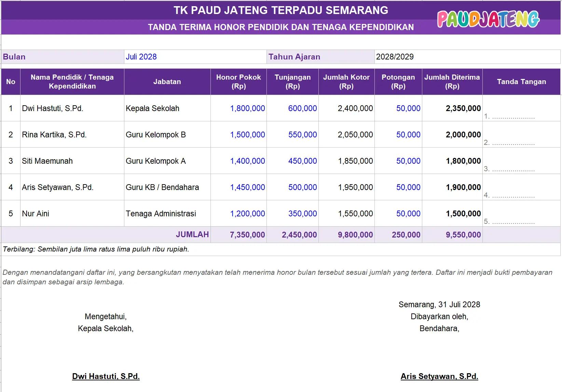Image resolution: width=562 pixels, height=392 pixels.
Task: Click the 'Jumlah Kotor (Rp)' header
Action: tap(346, 82)
